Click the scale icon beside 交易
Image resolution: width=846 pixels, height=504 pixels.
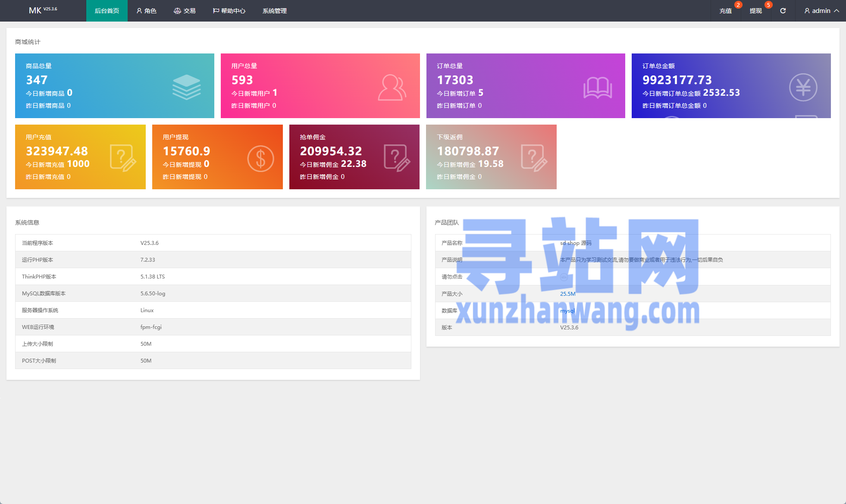coord(177,11)
